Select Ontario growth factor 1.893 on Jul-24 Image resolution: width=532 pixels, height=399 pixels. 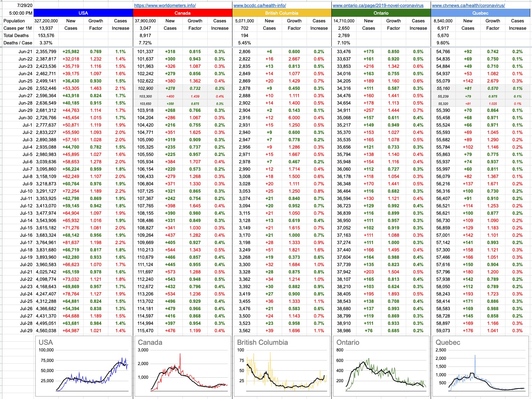coord(394,294)
